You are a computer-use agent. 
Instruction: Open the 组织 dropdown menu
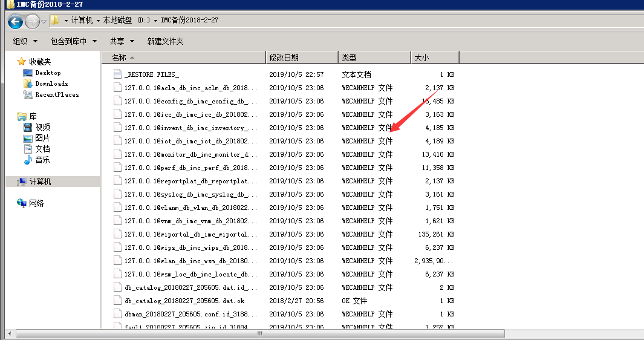pyautogui.click(x=25, y=41)
